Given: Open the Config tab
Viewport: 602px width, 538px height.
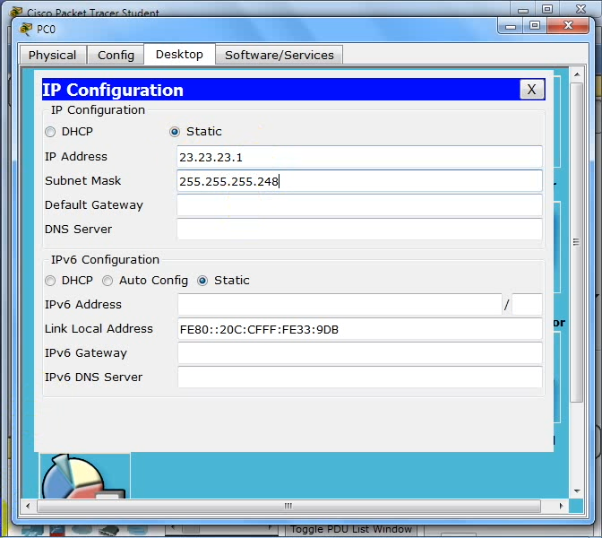Looking at the screenshot, I should point(116,55).
